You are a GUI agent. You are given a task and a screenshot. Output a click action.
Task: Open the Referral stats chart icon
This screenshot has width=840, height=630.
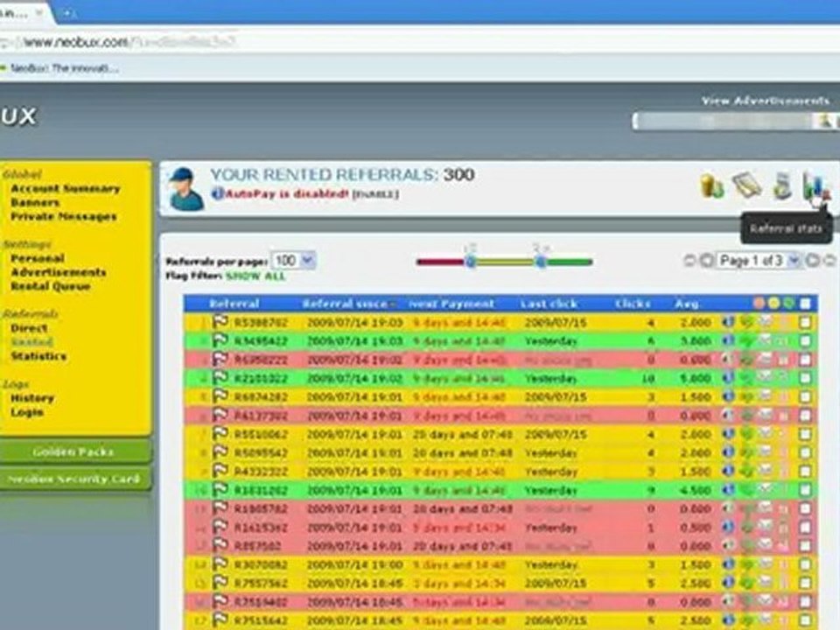point(815,186)
